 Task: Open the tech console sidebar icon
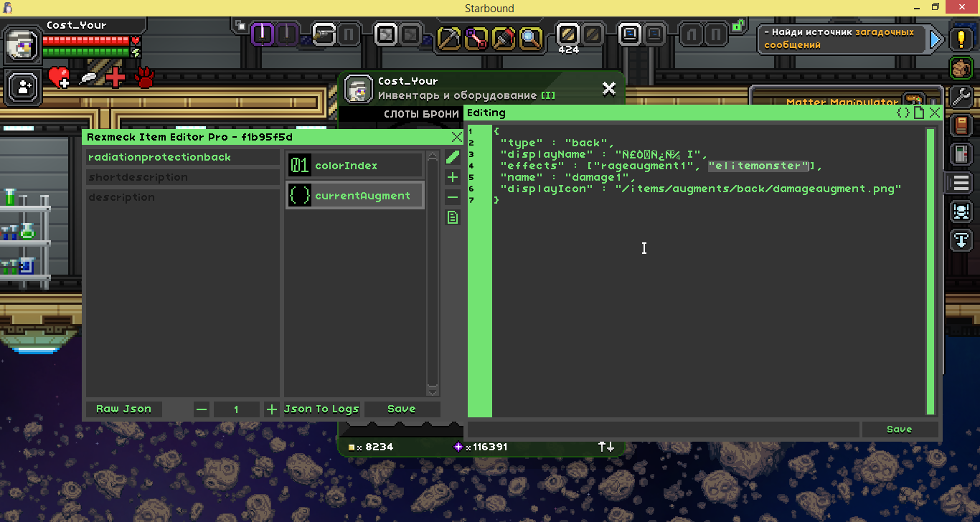tap(961, 153)
